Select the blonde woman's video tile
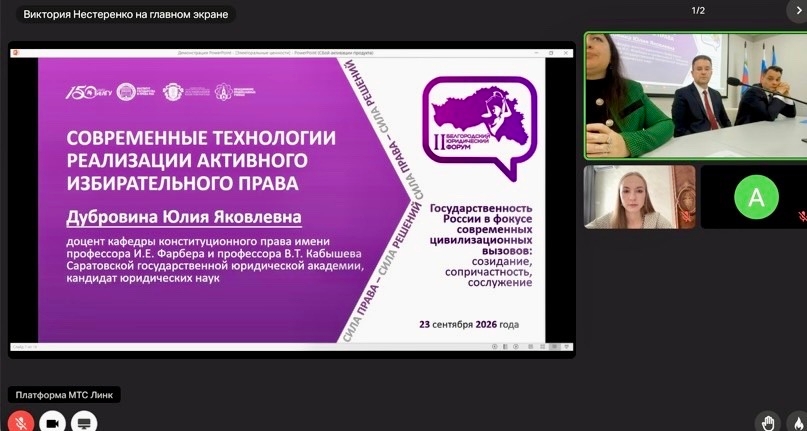Screen dimensions: 807x431 pos(640,197)
